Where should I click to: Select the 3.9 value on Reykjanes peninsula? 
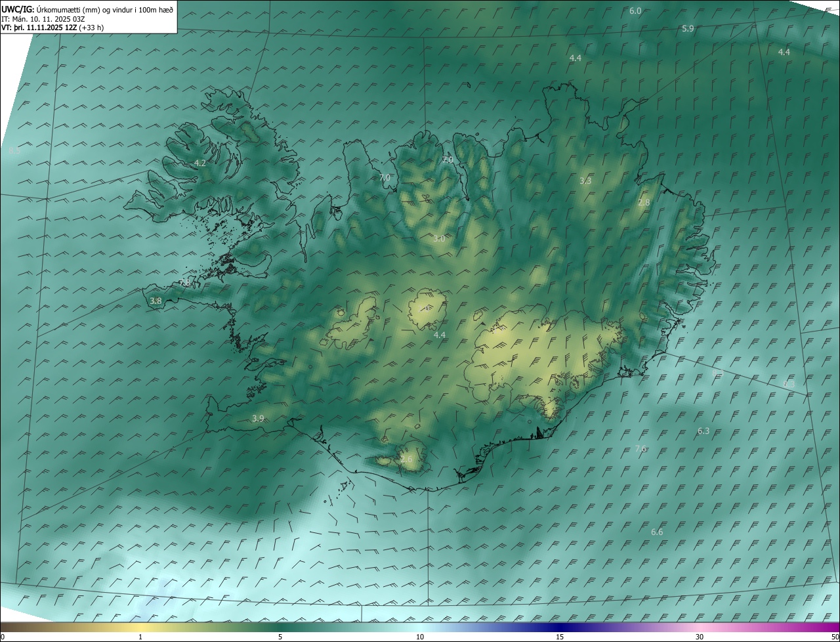tap(259, 418)
